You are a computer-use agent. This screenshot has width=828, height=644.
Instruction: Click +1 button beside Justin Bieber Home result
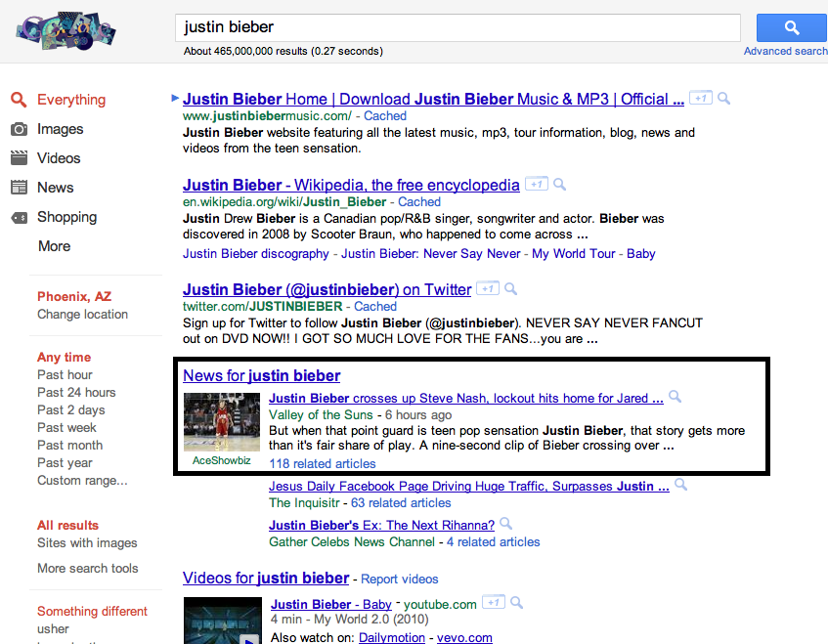701,98
